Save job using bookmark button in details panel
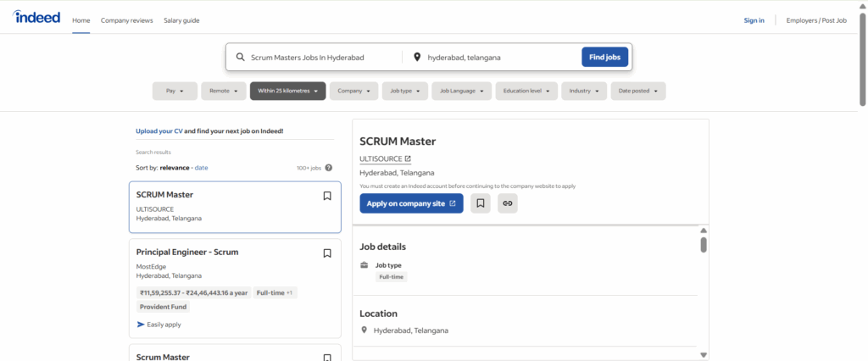The width and height of the screenshot is (868, 361). [481, 203]
